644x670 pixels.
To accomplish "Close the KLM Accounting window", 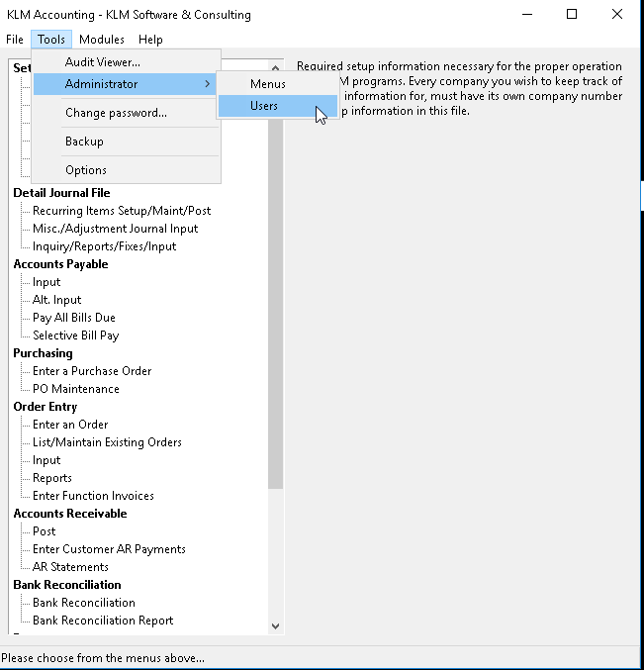I will pyautogui.click(x=617, y=14).
